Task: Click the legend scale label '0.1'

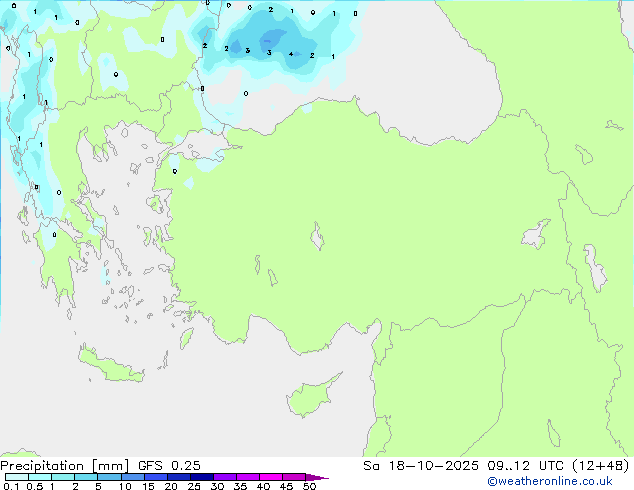Action: click(11, 486)
